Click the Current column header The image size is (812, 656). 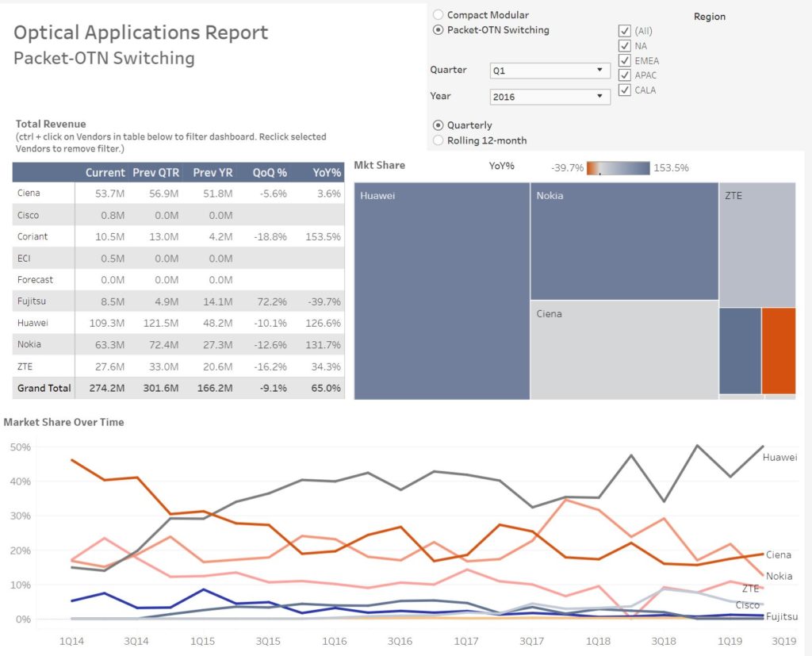(x=105, y=173)
